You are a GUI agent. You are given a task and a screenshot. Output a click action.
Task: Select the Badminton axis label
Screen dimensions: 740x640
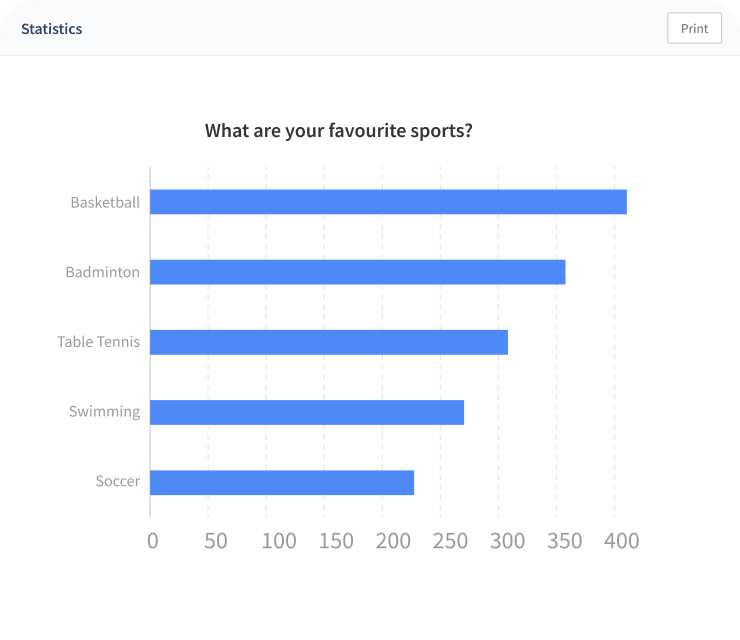pos(102,272)
